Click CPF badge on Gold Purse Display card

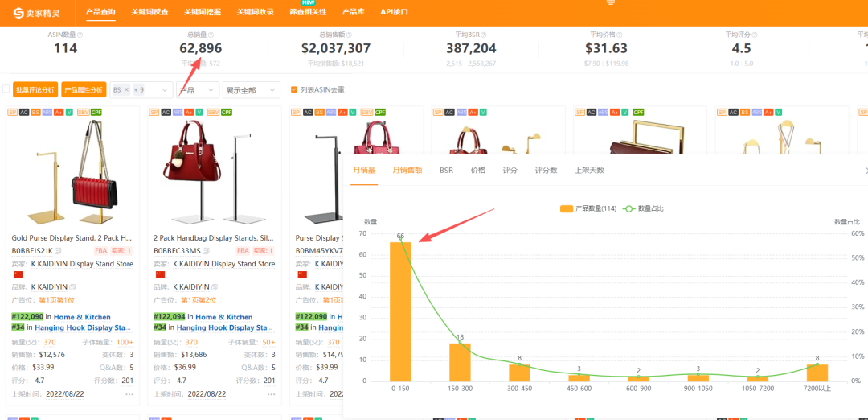click(x=97, y=112)
